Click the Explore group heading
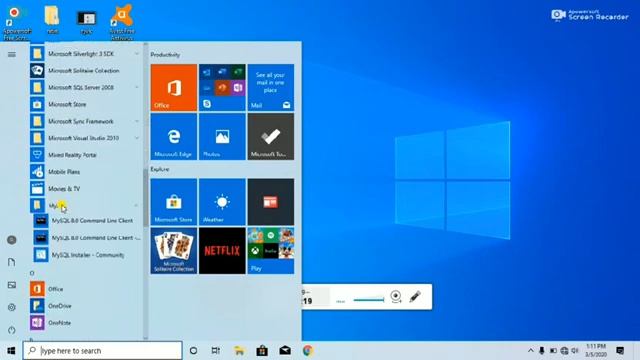The height and width of the screenshot is (360, 640). [x=160, y=169]
